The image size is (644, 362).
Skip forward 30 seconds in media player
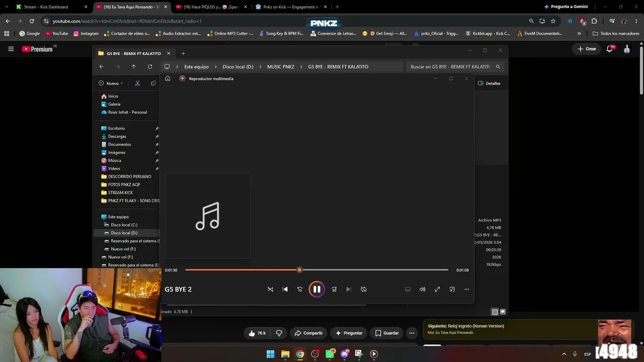(334, 289)
